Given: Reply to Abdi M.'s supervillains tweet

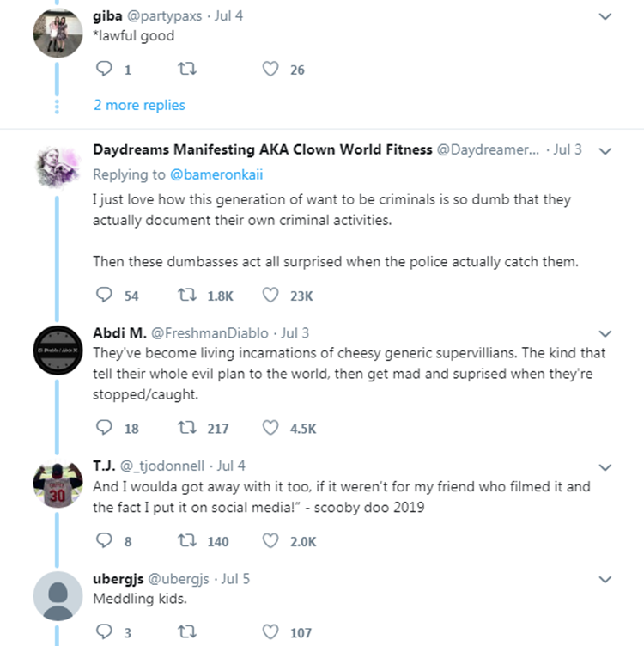Looking at the screenshot, I should 105,428.
